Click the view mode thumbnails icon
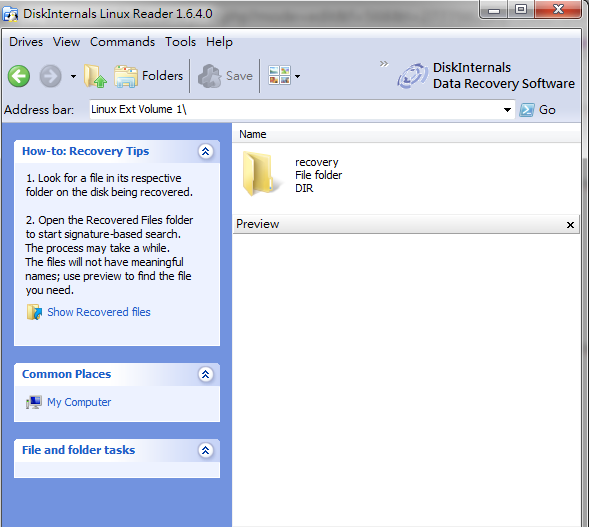The height and width of the screenshot is (527, 589). pos(279,76)
